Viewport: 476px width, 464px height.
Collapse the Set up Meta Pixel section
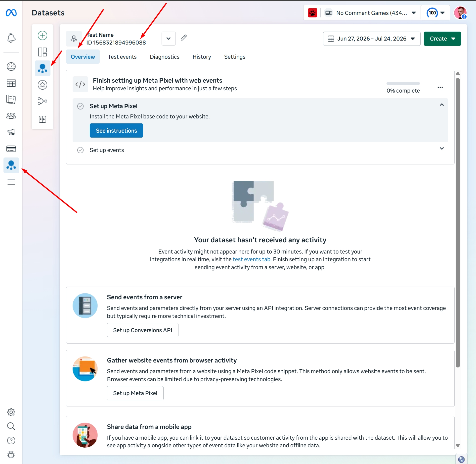(442, 105)
